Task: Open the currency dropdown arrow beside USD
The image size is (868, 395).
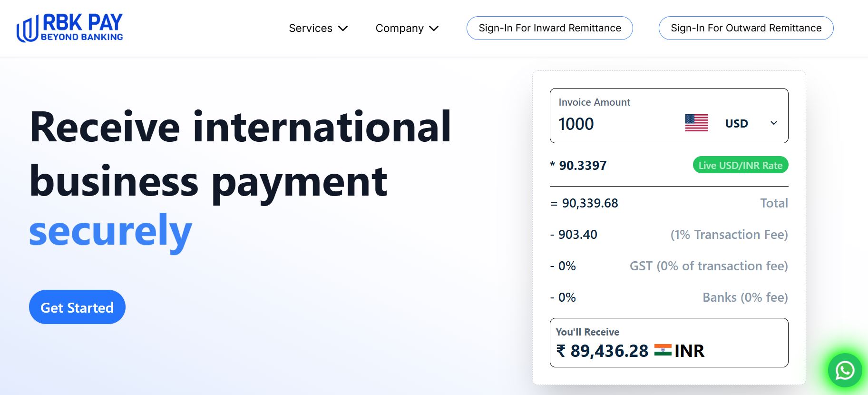Action: (x=774, y=123)
